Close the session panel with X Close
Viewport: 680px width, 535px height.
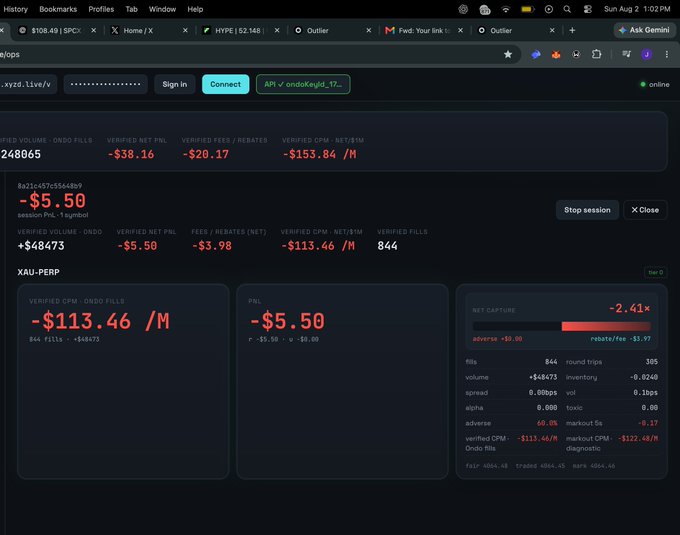pyautogui.click(x=645, y=210)
